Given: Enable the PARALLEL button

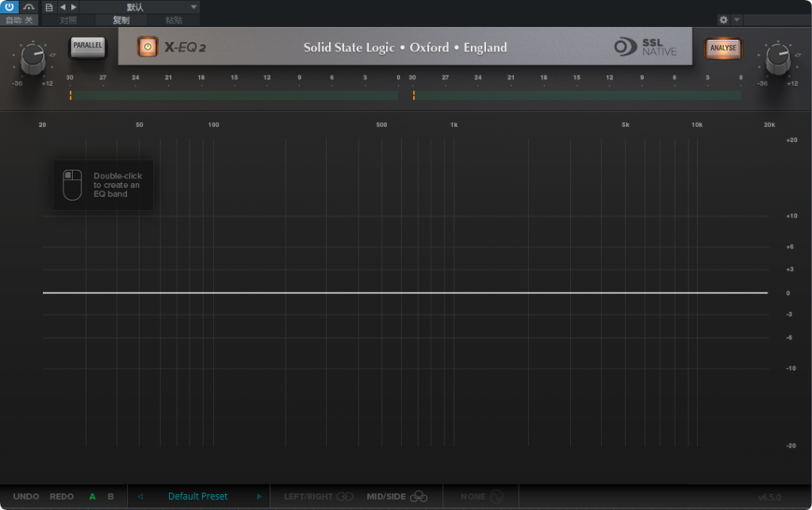Looking at the screenshot, I should [x=87, y=47].
